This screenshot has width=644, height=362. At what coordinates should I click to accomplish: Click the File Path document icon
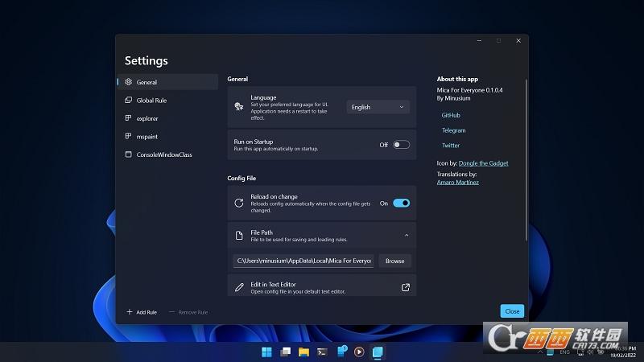tap(239, 235)
